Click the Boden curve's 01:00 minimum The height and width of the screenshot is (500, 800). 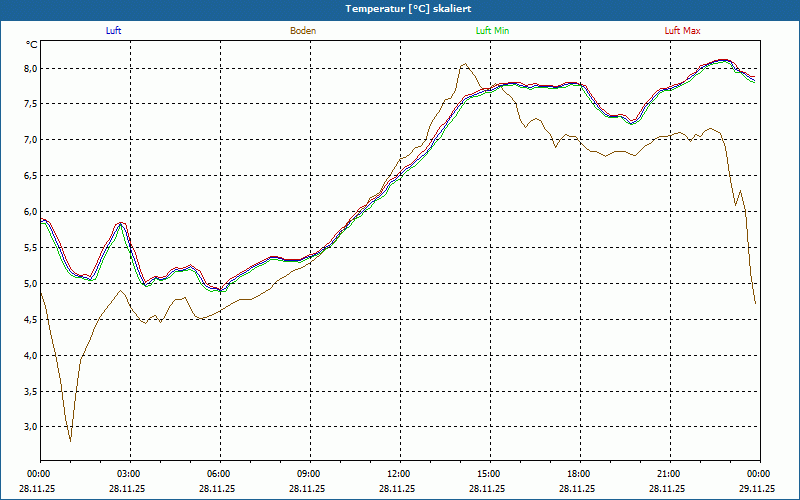[70, 441]
